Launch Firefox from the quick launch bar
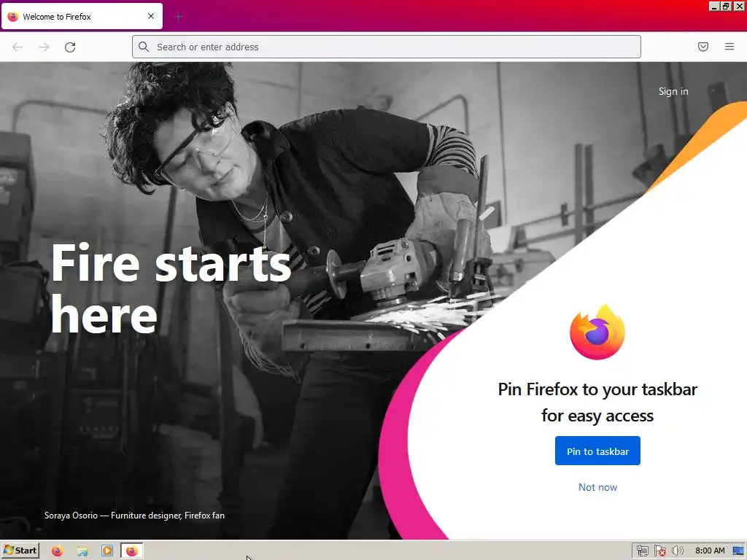Image resolution: width=747 pixels, height=560 pixels. [x=58, y=551]
